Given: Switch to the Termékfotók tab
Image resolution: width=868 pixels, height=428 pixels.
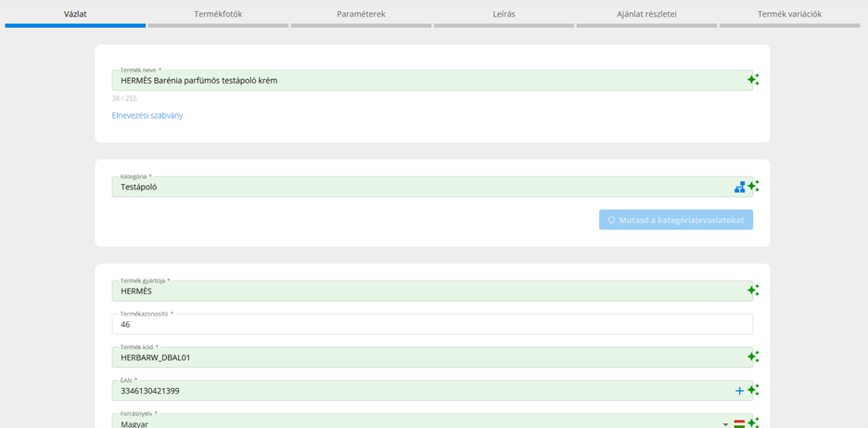Looking at the screenshot, I should [x=218, y=15].
